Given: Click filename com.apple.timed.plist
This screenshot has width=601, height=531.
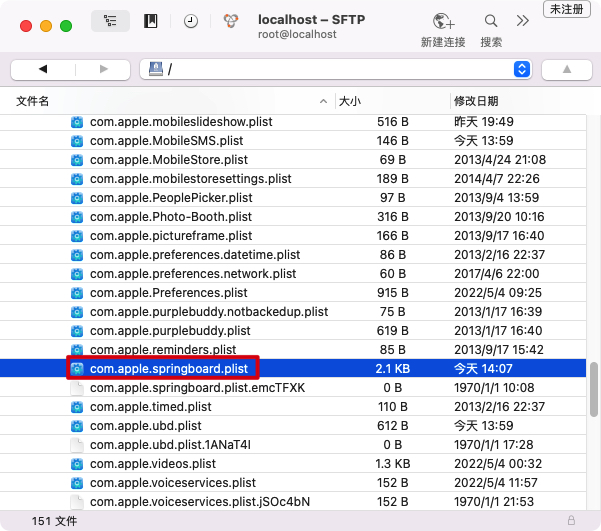Looking at the screenshot, I should click(x=151, y=407).
